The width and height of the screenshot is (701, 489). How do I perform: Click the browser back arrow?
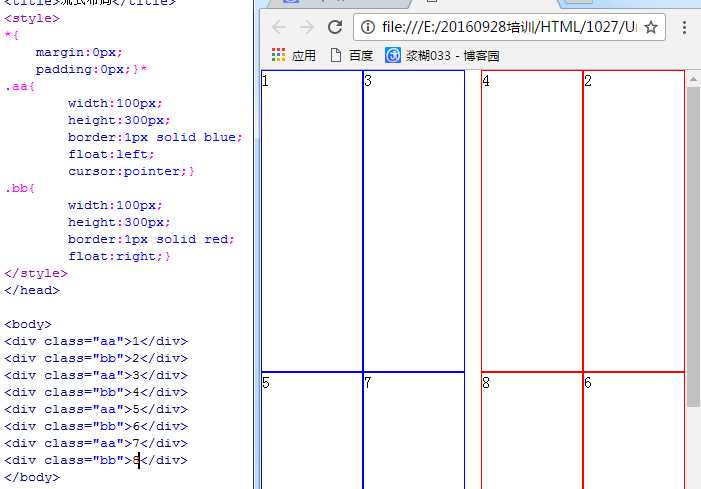pos(279,27)
